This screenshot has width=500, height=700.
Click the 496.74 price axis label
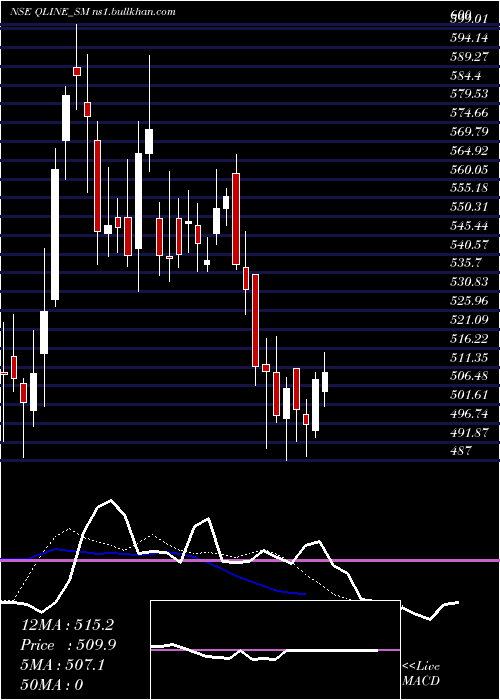tap(469, 413)
